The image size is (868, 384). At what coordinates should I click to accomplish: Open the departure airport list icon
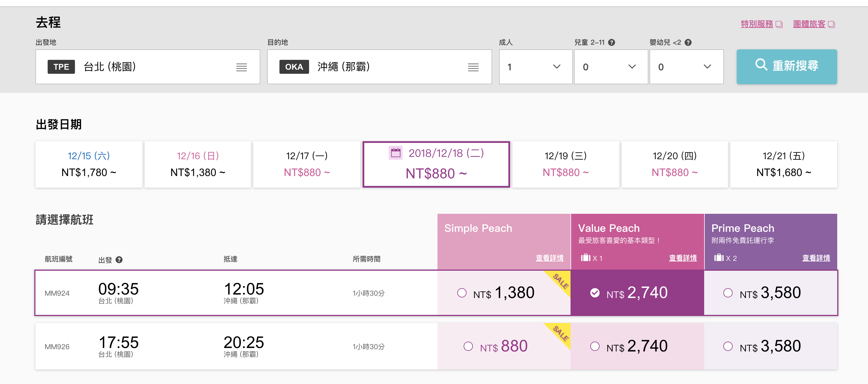click(x=241, y=67)
